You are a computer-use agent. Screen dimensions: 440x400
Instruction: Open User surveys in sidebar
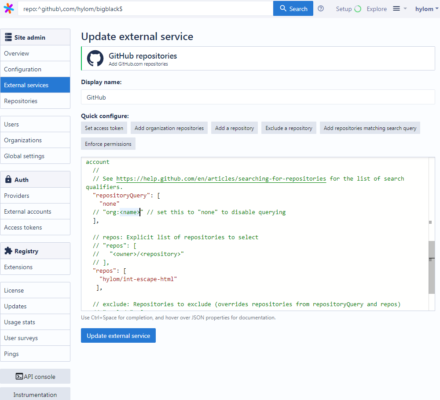(x=35, y=338)
